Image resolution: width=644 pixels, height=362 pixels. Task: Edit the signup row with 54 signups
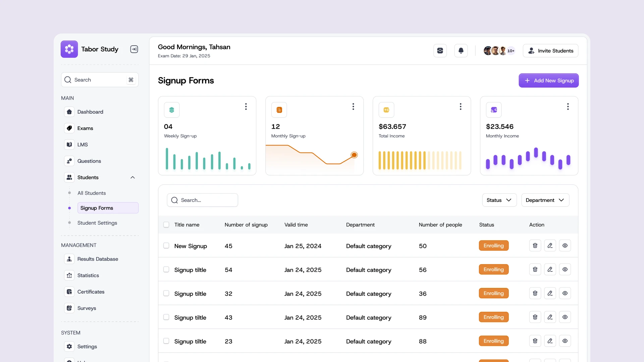550,269
